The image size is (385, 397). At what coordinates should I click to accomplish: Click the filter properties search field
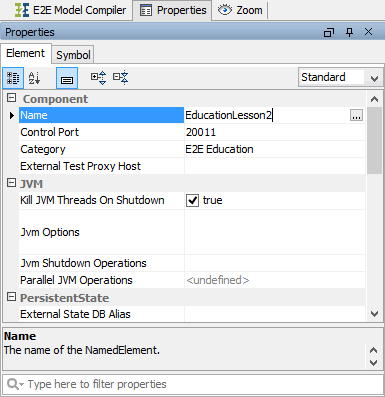193,384
